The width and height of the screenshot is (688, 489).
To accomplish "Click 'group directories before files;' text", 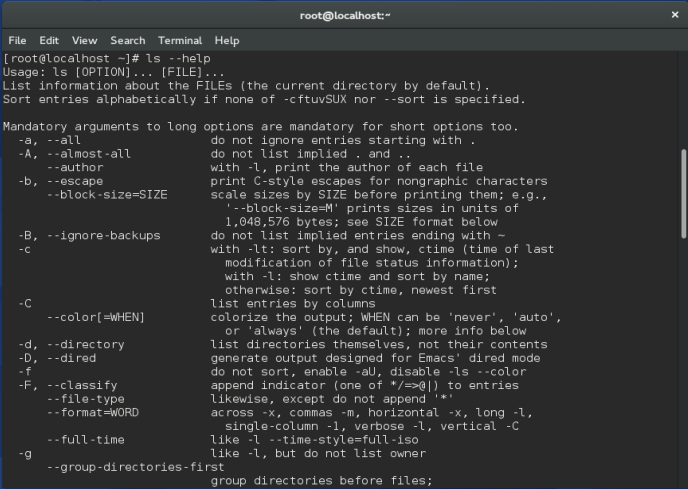I will [322, 480].
